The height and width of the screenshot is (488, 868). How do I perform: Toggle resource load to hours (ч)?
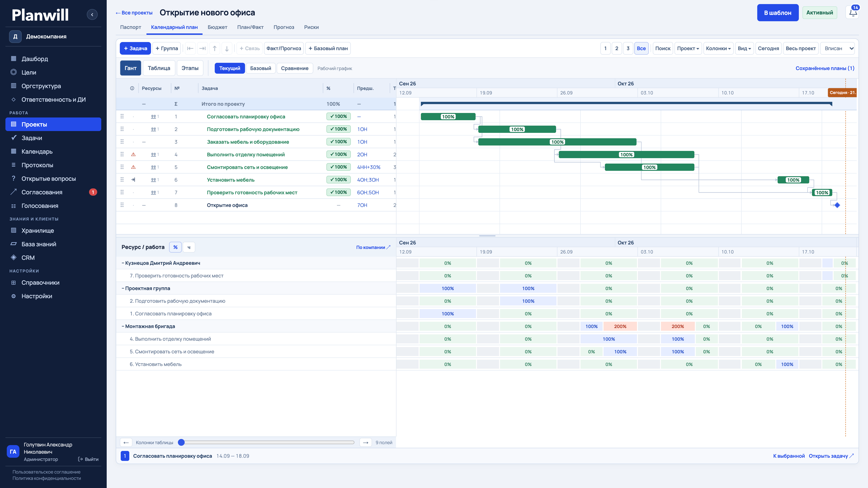(189, 247)
